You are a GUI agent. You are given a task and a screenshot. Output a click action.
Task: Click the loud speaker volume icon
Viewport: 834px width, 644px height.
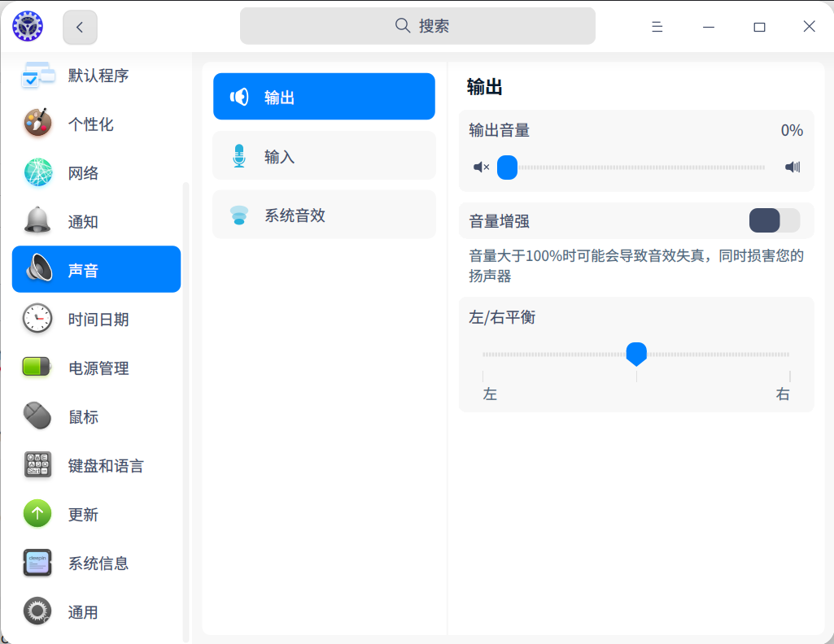(793, 168)
